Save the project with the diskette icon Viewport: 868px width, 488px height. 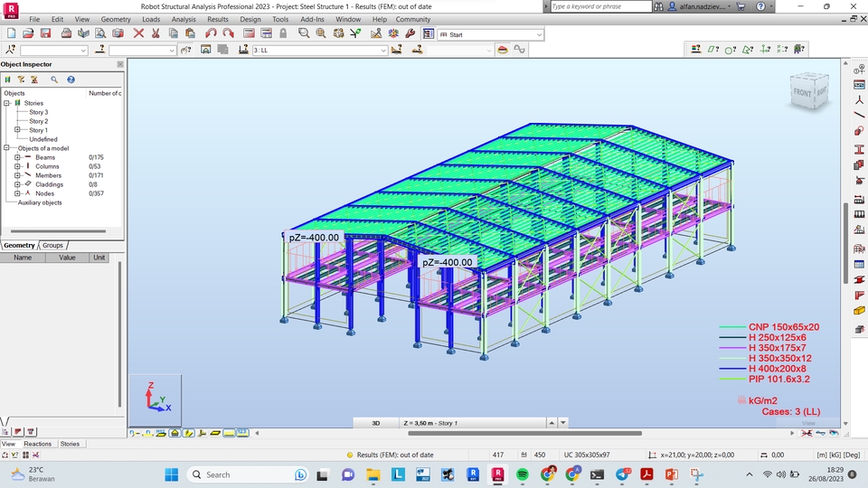[45, 33]
